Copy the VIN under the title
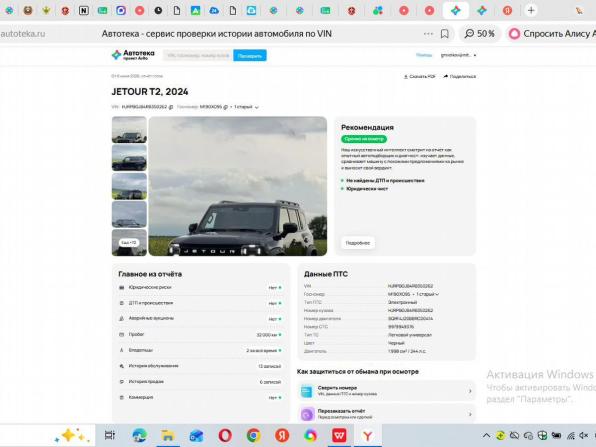 point(171,107)
